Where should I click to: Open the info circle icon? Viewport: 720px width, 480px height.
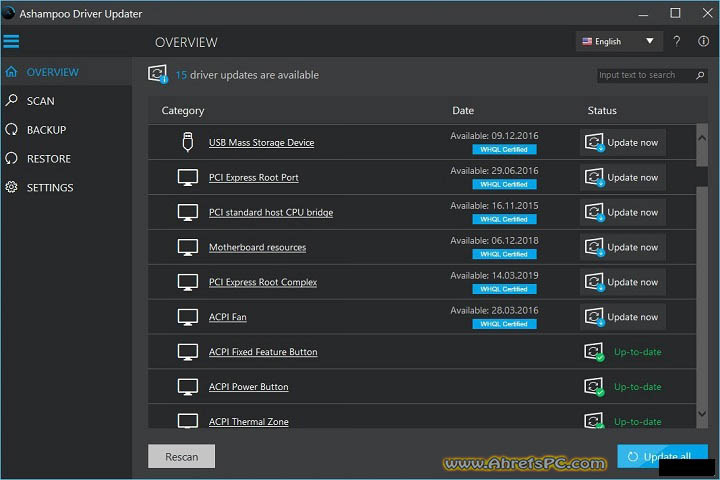point(703,41)
